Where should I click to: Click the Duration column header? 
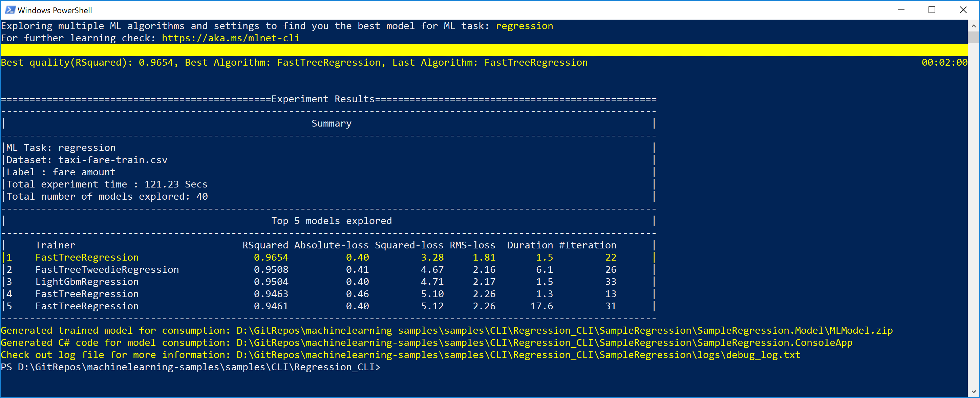click(530, 245)
